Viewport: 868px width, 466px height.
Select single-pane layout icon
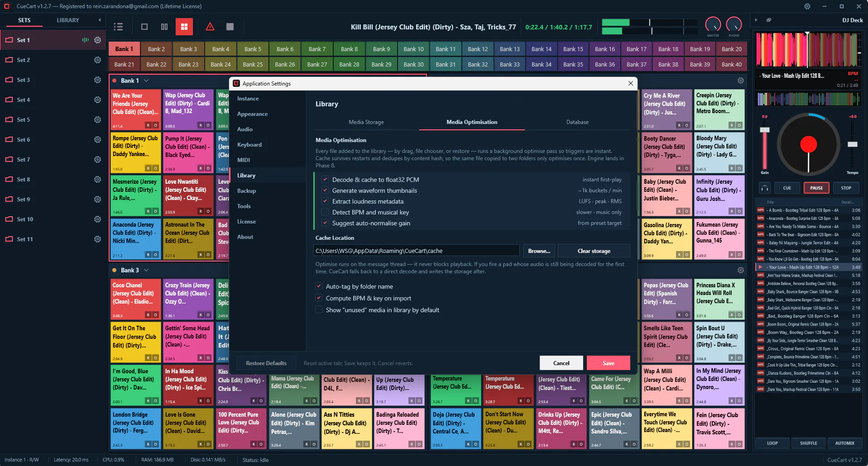click(x=144, y=27)
